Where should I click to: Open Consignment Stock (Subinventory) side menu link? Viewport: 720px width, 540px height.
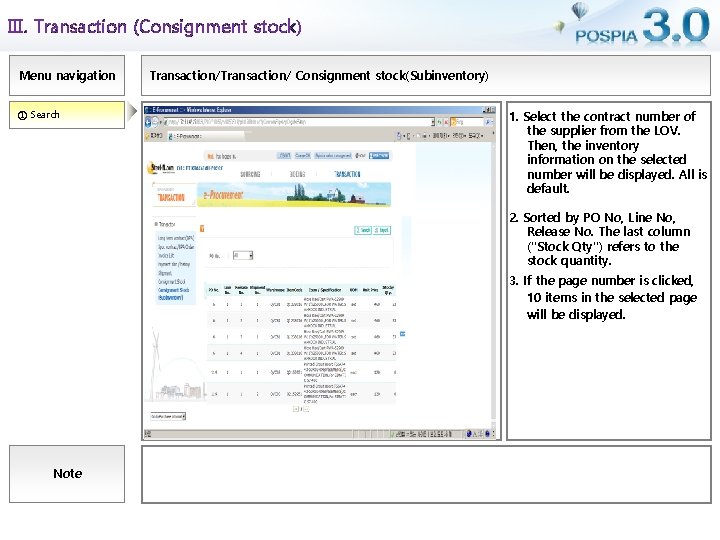pyautogui.click(x=174, y=294)
